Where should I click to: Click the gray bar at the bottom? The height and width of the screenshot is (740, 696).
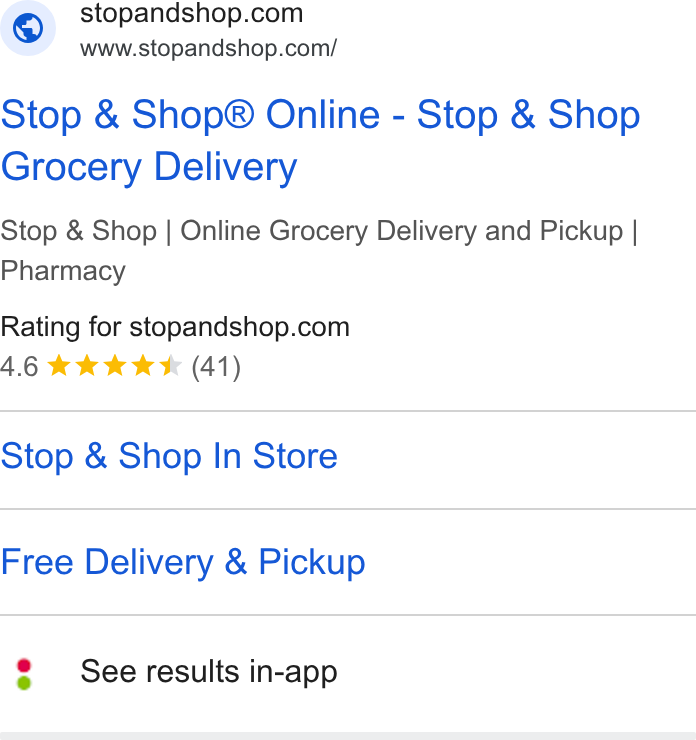pyautogui.click(x=348, y=736)
